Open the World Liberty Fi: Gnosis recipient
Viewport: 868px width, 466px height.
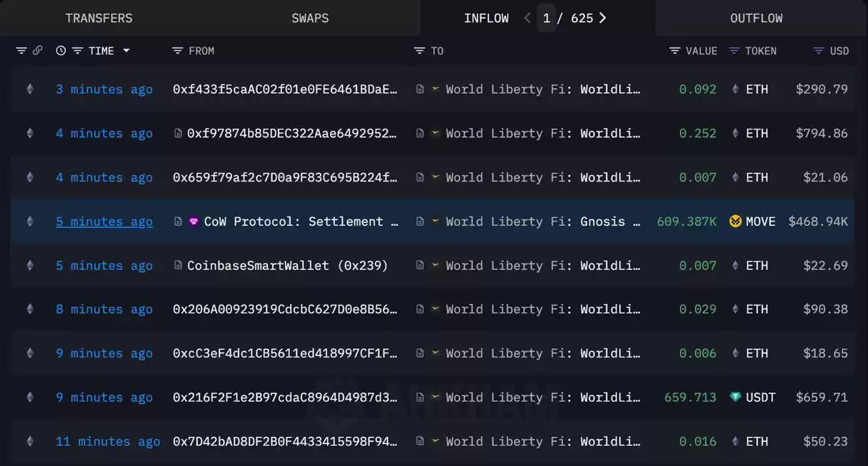click(x=543, y=221)
